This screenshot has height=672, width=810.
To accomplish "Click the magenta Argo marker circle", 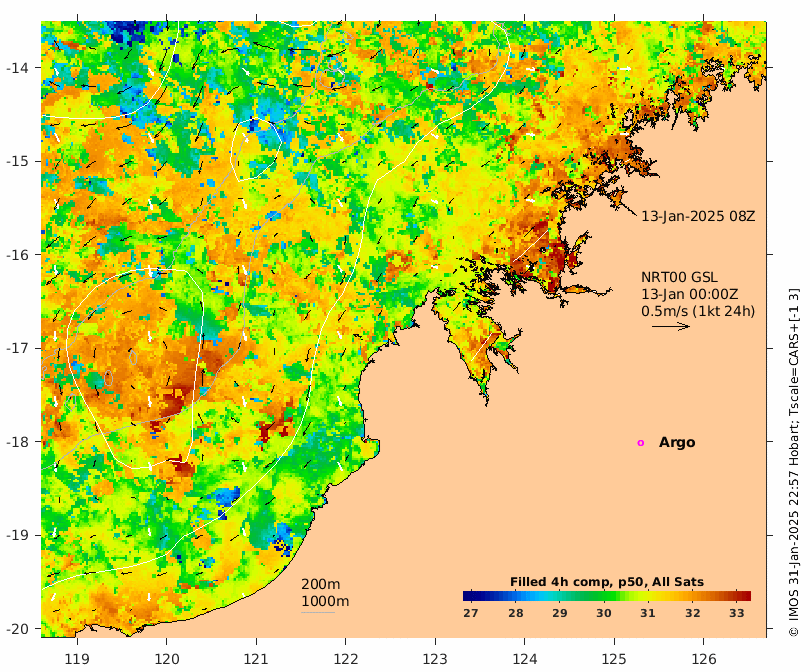I will (x=641, y=443).
